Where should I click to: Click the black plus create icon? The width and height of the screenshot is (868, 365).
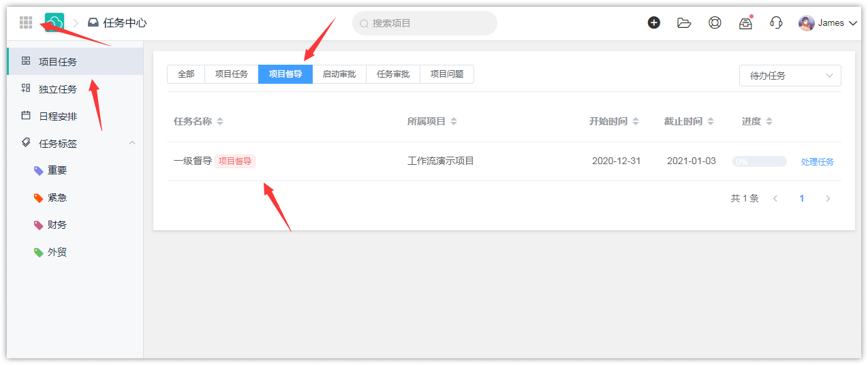point(653,22)
